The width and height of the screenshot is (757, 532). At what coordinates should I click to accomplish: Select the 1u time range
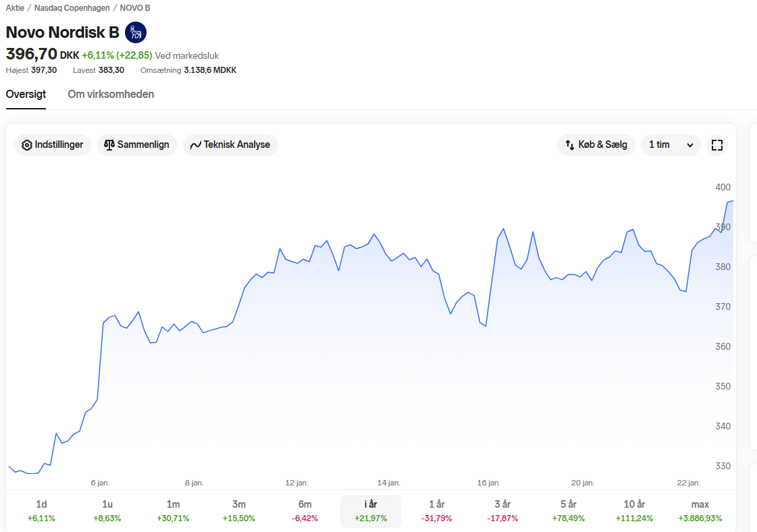point(107,511)
